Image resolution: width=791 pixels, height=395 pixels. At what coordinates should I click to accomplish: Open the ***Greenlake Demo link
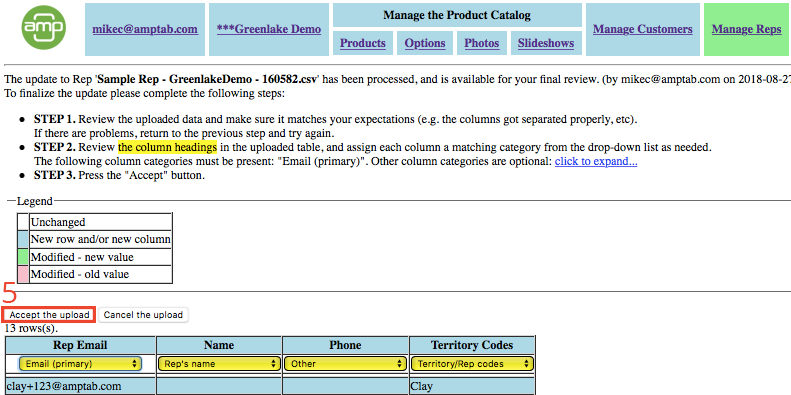pyautogui.click(x=269, y=29)
